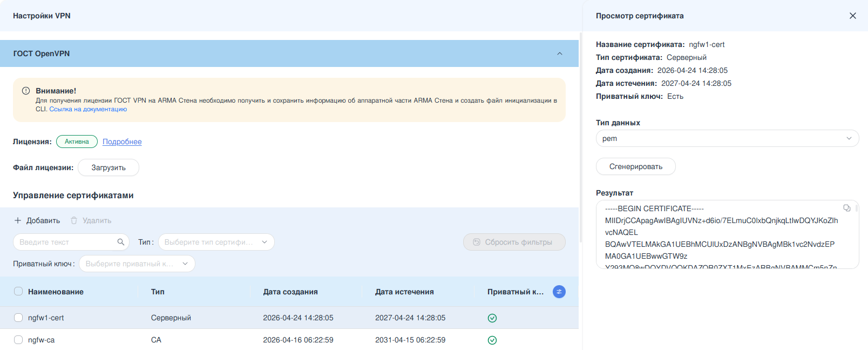Click the Сбросить фильтры button
This screenshot has height=350, width=868.
click(514, 242)
